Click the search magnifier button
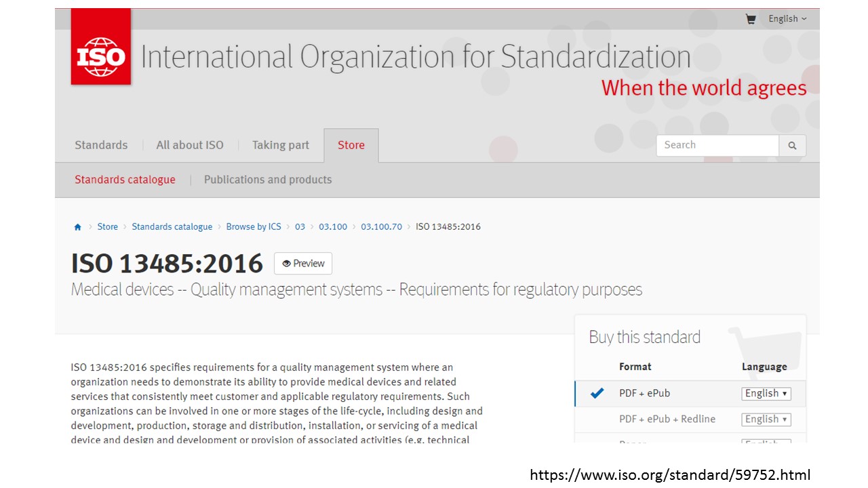Screen dimensions: 868x488 792,146
